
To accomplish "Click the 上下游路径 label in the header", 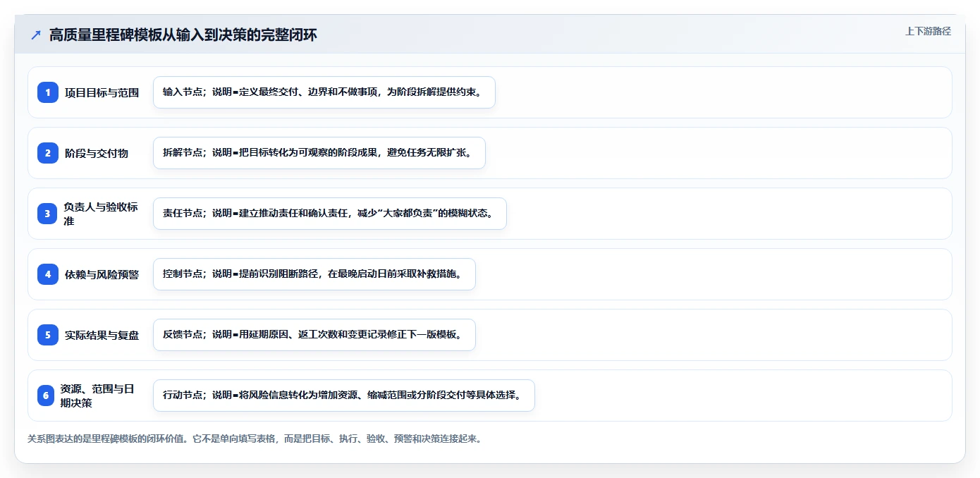I will pyautogui.click(x=928, y=31).
